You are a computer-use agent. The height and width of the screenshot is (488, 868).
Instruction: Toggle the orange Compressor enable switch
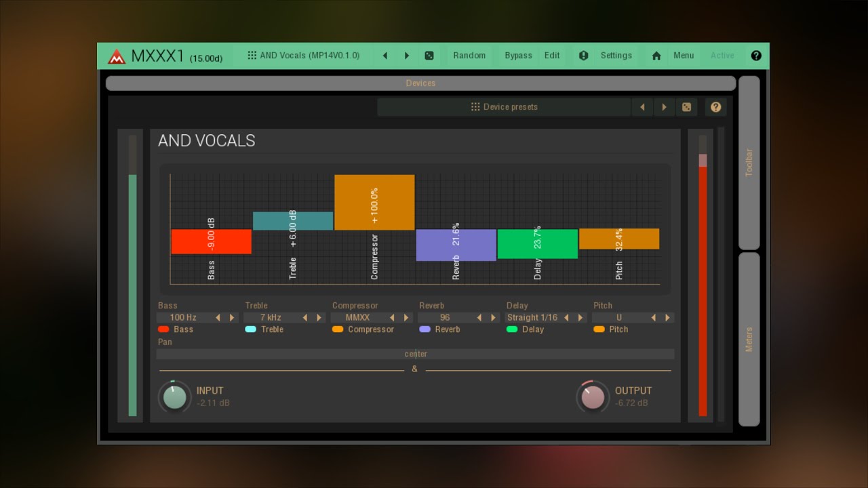(338, 329)
